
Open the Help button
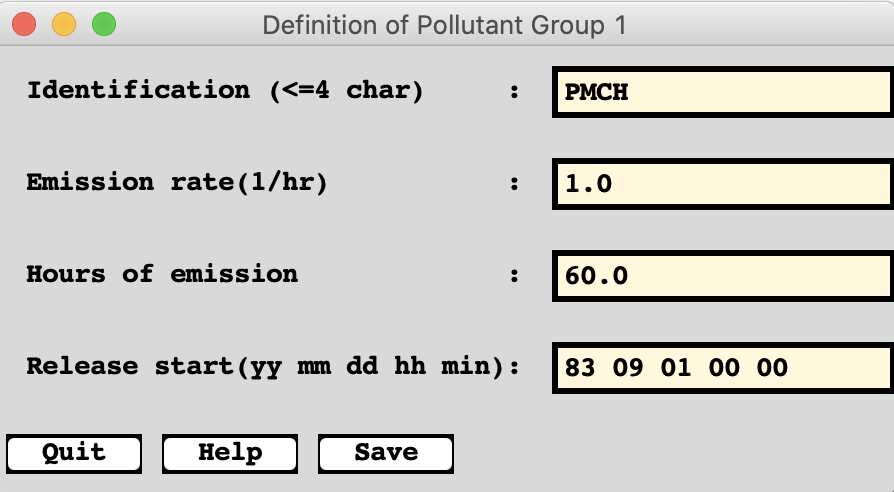[230, 453]
